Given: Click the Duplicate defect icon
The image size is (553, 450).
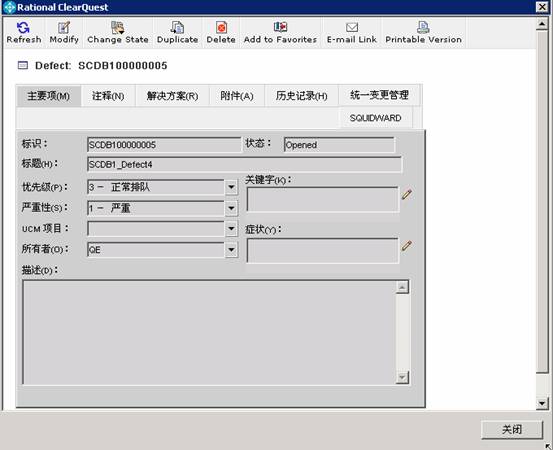Looking at the screenshot, I should [177, 28].
